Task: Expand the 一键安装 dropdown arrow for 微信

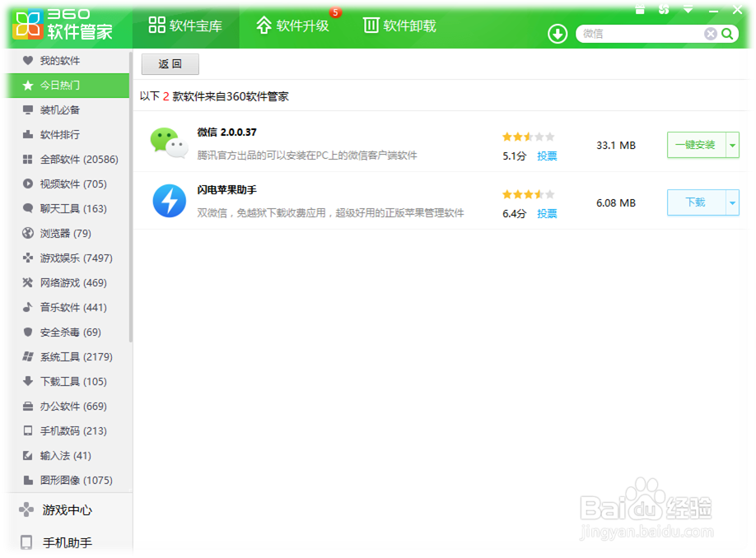Action: click(732, 145)
